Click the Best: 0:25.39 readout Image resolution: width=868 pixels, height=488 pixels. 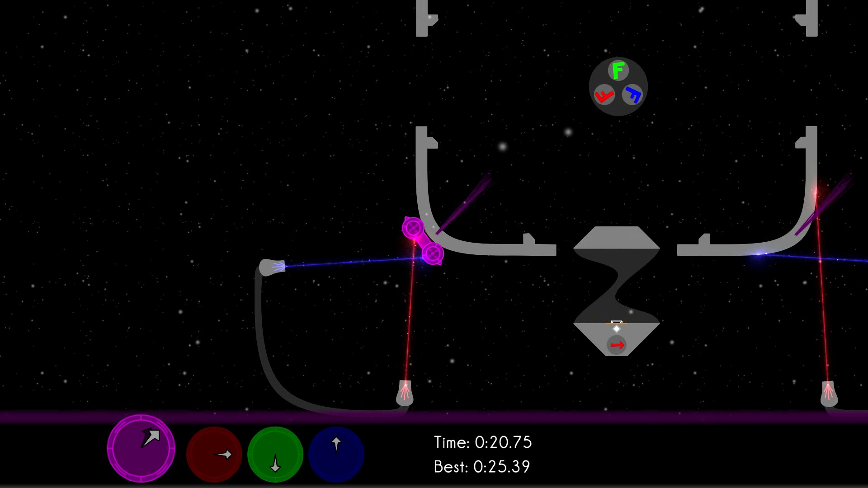click(481, 467)
